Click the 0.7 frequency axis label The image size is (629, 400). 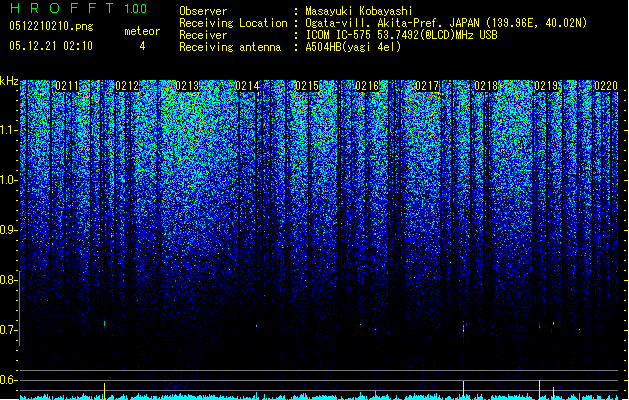coord(9,330)
